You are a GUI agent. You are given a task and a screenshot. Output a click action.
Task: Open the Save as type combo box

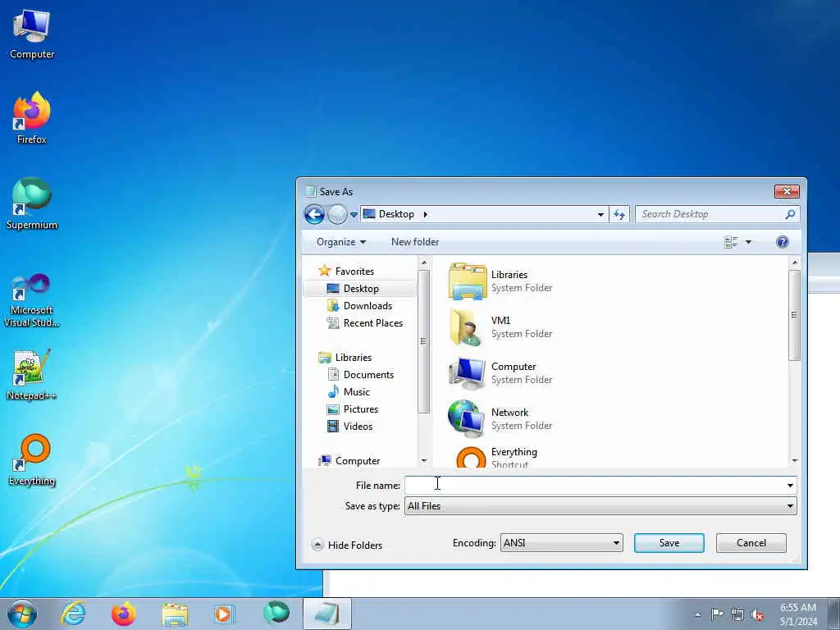pyautogui.click(x=600, y=505)
